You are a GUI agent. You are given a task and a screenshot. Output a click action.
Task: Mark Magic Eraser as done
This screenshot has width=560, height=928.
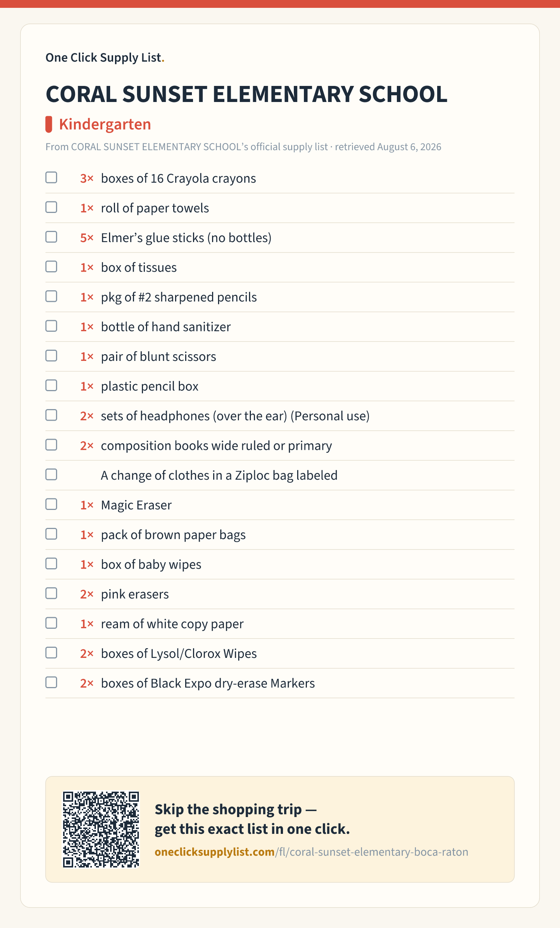[51, 504]
